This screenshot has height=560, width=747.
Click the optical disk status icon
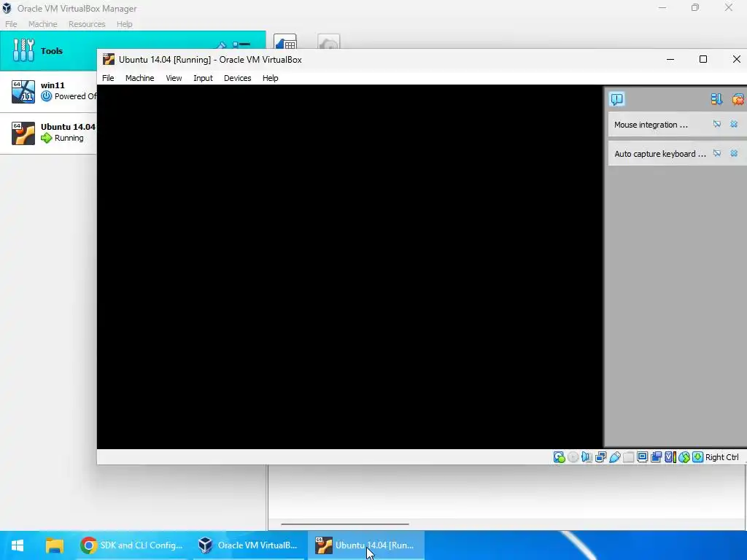[573, 457]
